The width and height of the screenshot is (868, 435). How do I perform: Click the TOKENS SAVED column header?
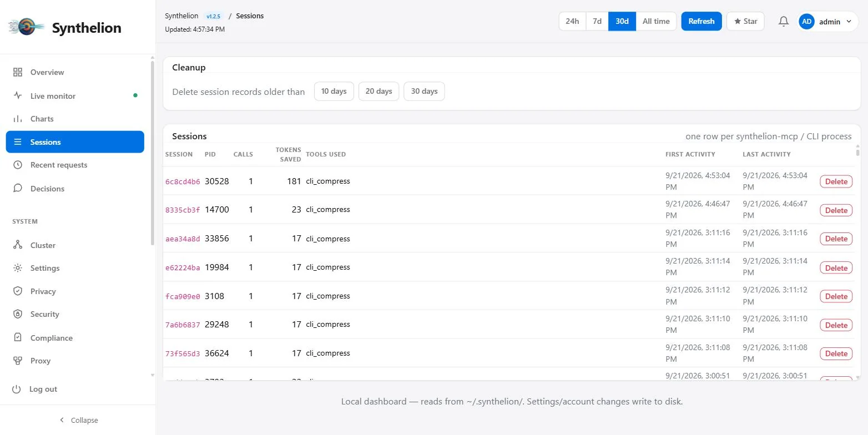289,154
